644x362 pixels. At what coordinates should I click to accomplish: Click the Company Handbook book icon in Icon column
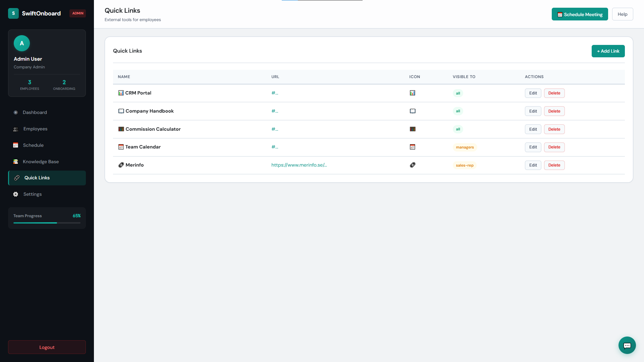(x=412, y=111)
